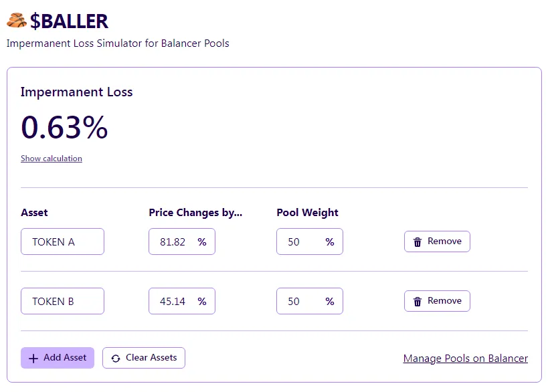Click trash icon in TOKEN A row
This screenshot has width=550, height=392.
(418, 242)
